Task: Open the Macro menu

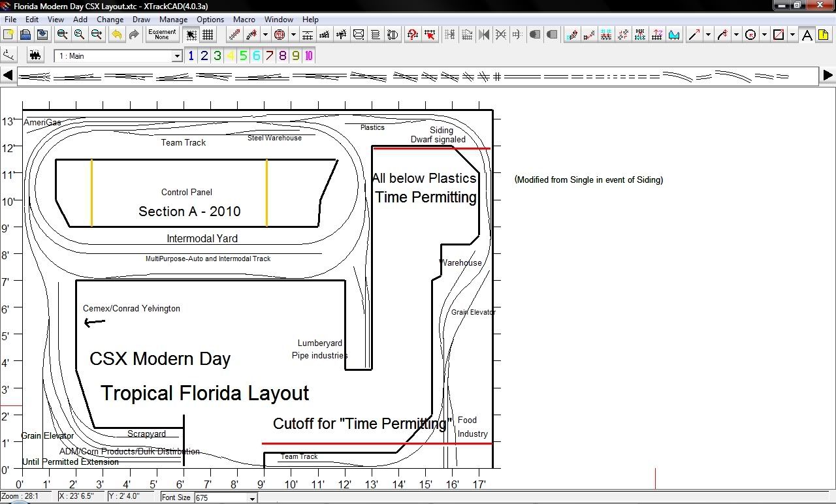Action: click(244, 20)
